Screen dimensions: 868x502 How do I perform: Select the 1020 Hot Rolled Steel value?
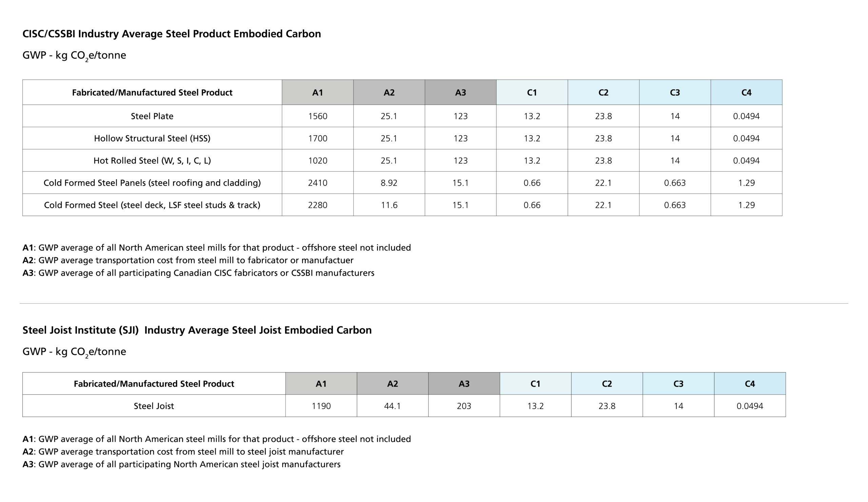click(x=318, y=160)
